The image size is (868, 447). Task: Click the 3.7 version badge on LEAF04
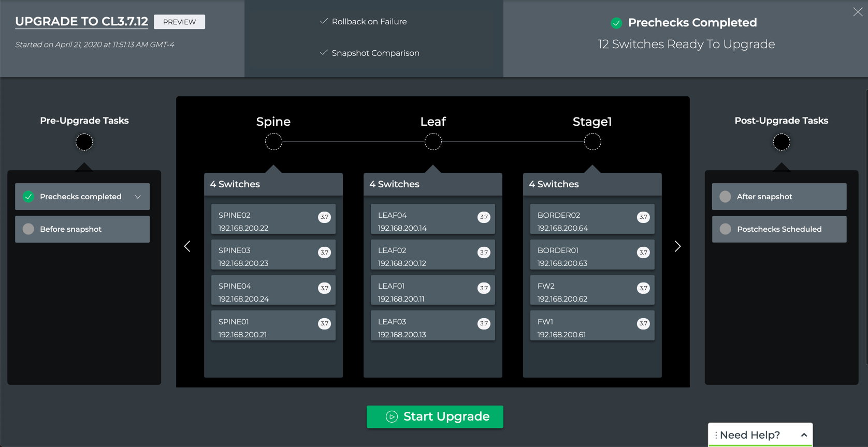coord(484,217)
